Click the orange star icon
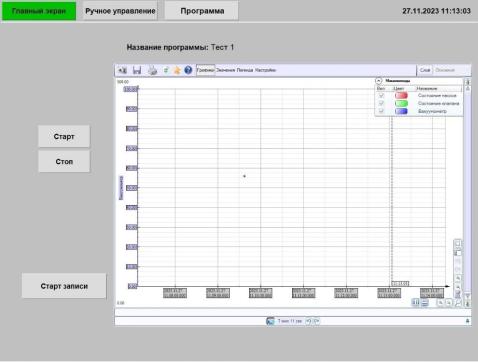This screenshot has width=478, height=362. point(177,70)
